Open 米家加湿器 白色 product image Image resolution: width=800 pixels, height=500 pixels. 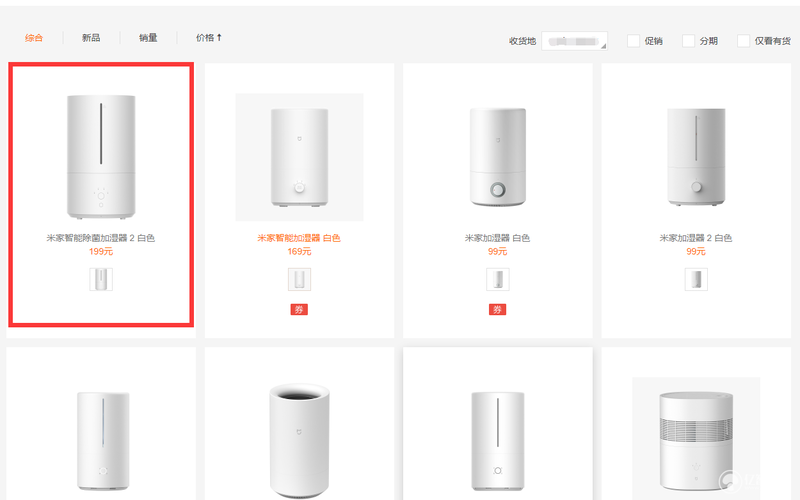click(497, 157)
